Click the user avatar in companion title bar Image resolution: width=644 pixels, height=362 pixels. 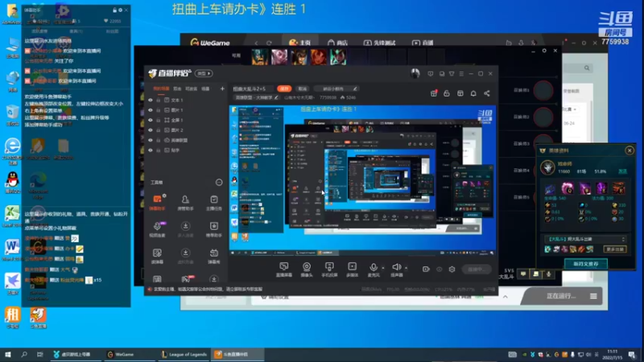click(x=415, y=73)
